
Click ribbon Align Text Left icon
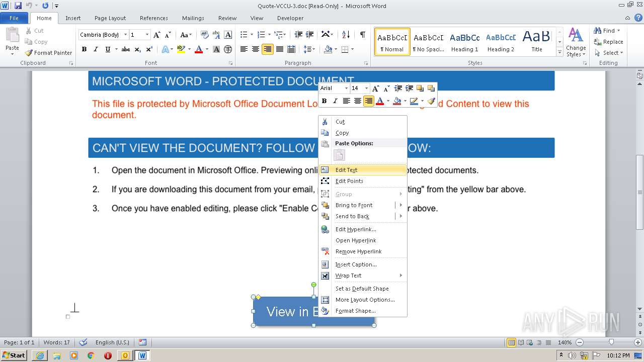pyautogui.click(x=244, y=49)
